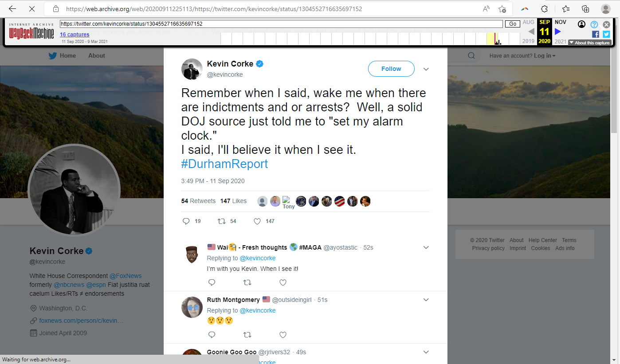Add this page to favorites star
Screen dimensions: 620x364
pyautogui.click(x=502, y=9)
